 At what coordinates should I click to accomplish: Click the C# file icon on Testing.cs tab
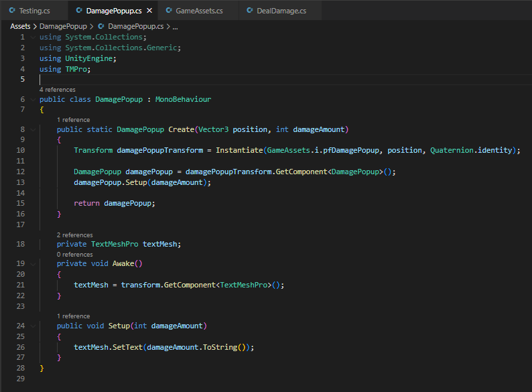(x=12, y=11)
